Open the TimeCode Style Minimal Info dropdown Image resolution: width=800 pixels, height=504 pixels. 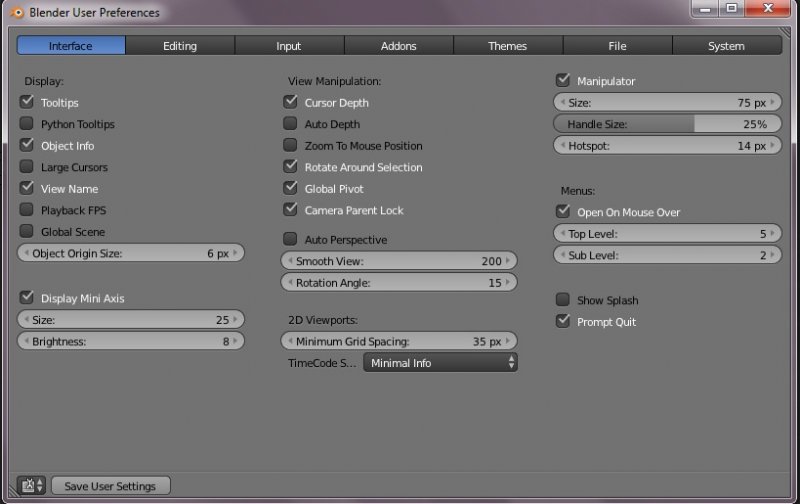pyautogui.click(x=440, y=363)
